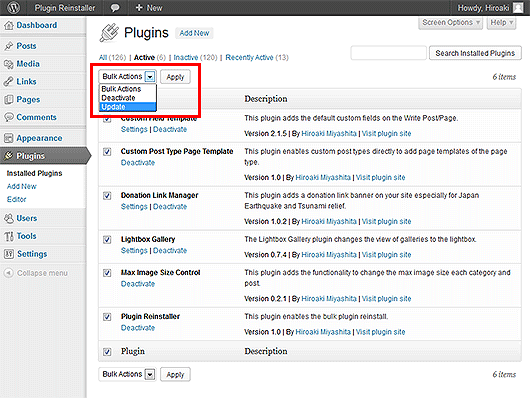Open the New menu in admin bar
The height and width of the screenshot is (398, 530).
(x=149, y=8)
